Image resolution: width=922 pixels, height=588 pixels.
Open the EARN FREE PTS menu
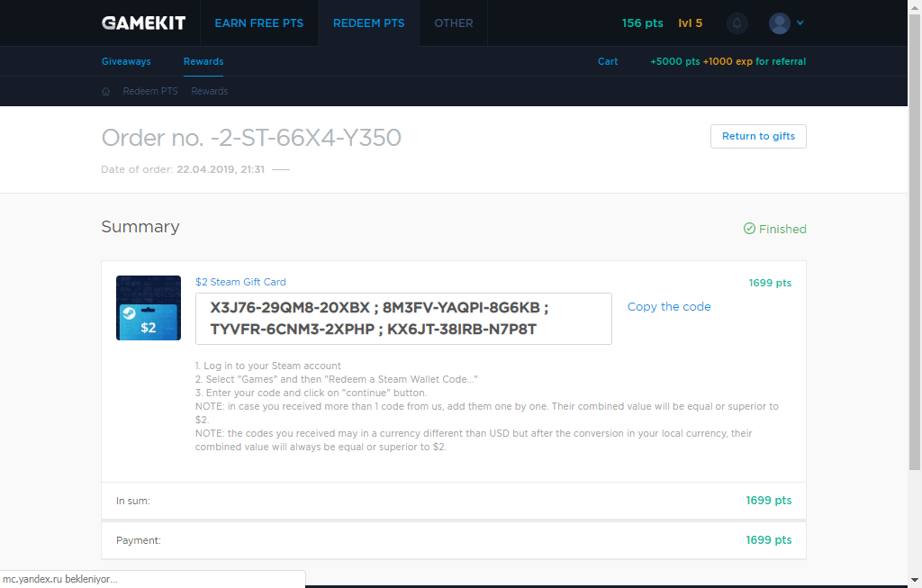click(258, 23)
